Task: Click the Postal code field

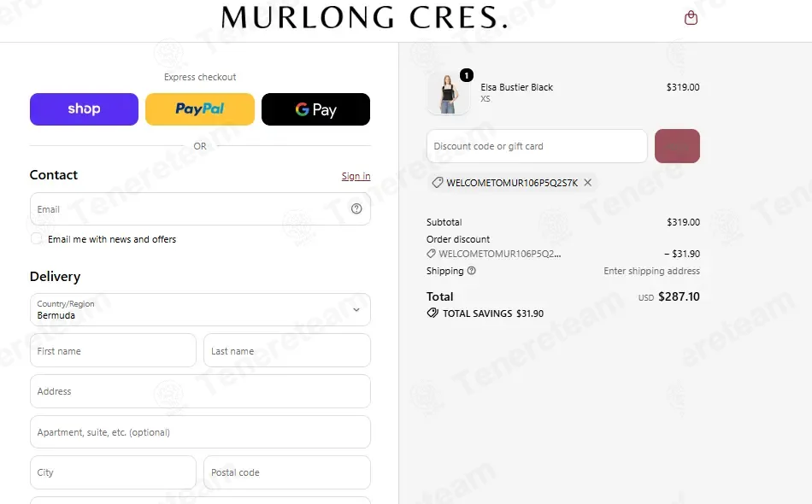Action: pyautogui.click(x=287, y=472)
